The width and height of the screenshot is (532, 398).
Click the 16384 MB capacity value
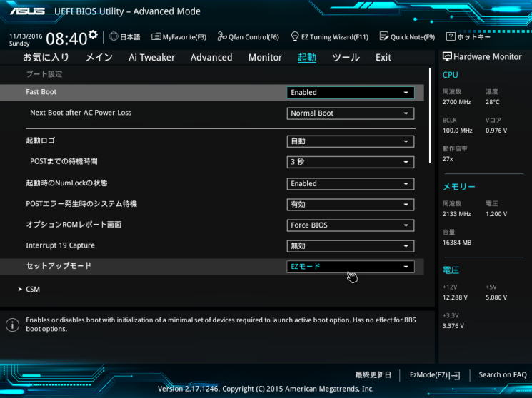tap(457, 243)
